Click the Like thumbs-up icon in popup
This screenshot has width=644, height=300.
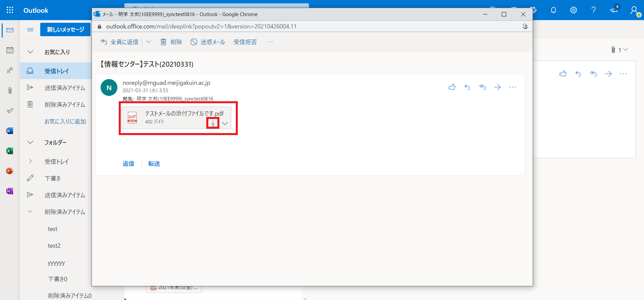tap(452, 87)
